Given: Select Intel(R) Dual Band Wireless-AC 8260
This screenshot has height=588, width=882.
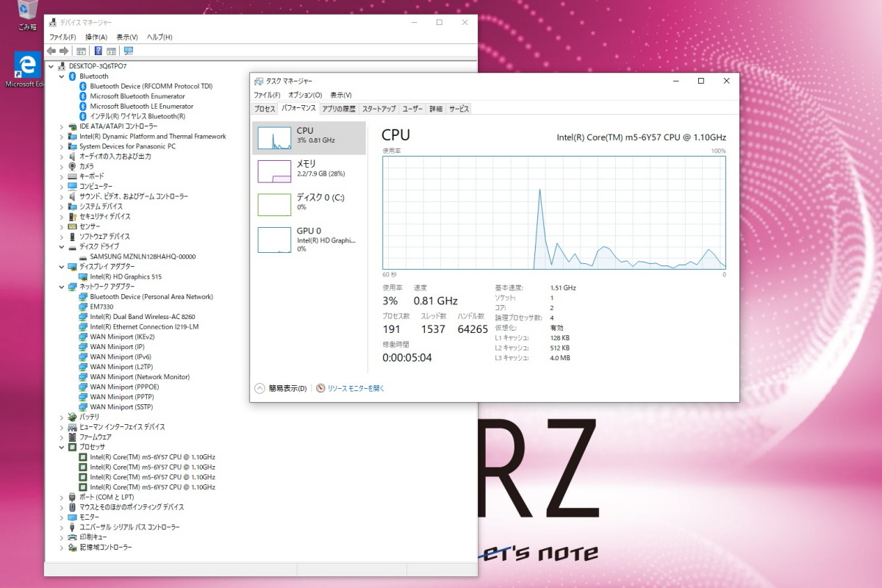Looking at the screenshot, I should coord(143,317).
